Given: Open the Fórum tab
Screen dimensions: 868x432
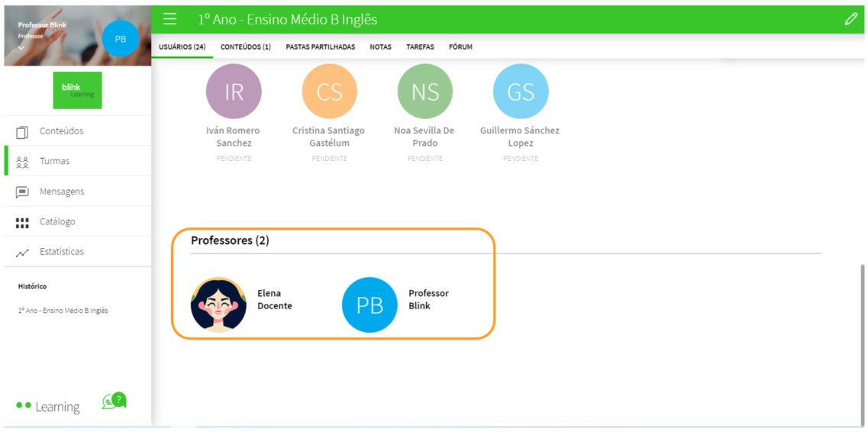Looking at the screenshot, I should (460, 47).
